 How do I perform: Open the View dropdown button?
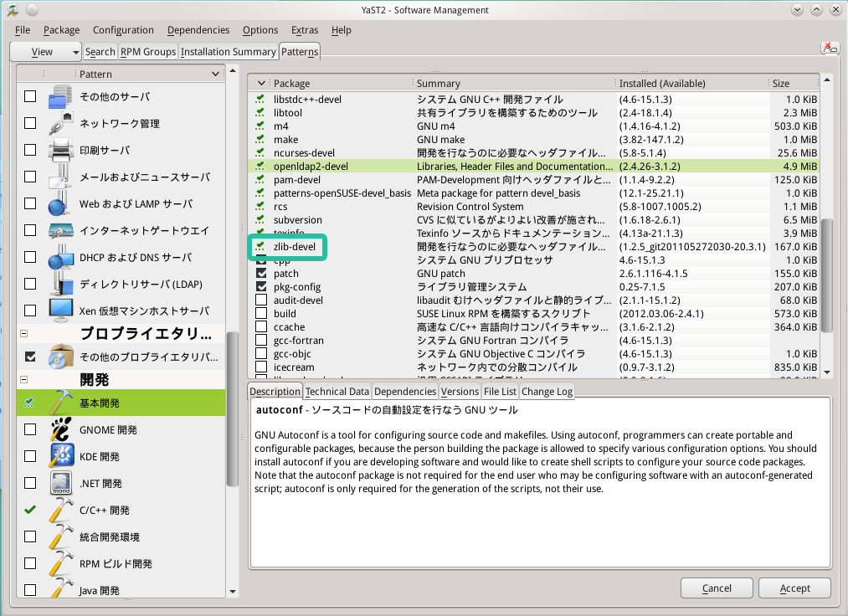46,51
